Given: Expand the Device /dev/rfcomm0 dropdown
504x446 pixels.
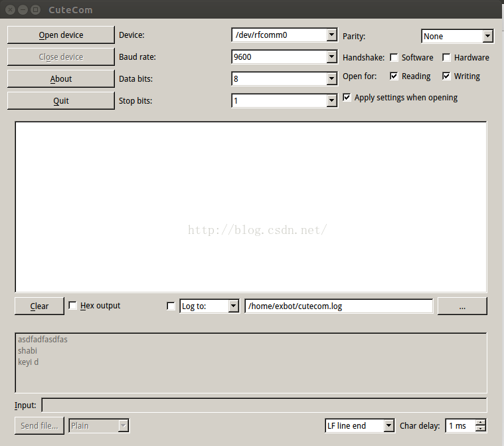Looking at the screenshot, I should pyautogui.click(x=332, y=35).
